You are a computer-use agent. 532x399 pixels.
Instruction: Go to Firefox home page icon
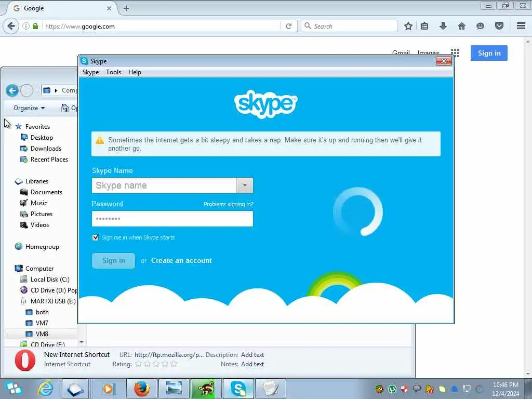[461, 26]
